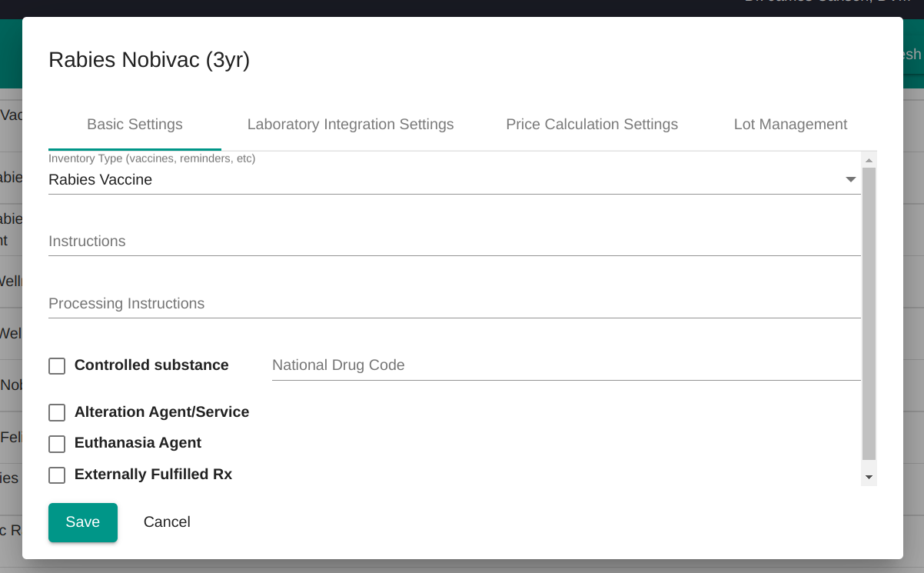Cancel the Rabies Nobivac dialog

click(x=167, y=522)
